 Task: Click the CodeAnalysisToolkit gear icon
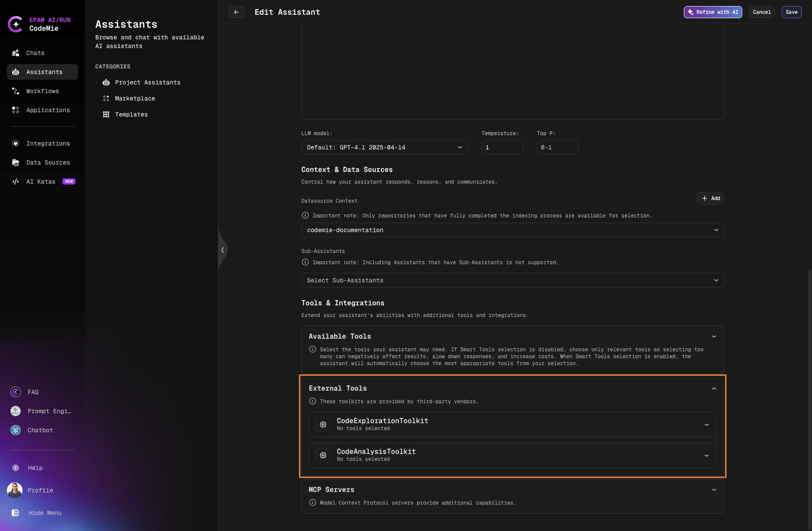point(323,455)
